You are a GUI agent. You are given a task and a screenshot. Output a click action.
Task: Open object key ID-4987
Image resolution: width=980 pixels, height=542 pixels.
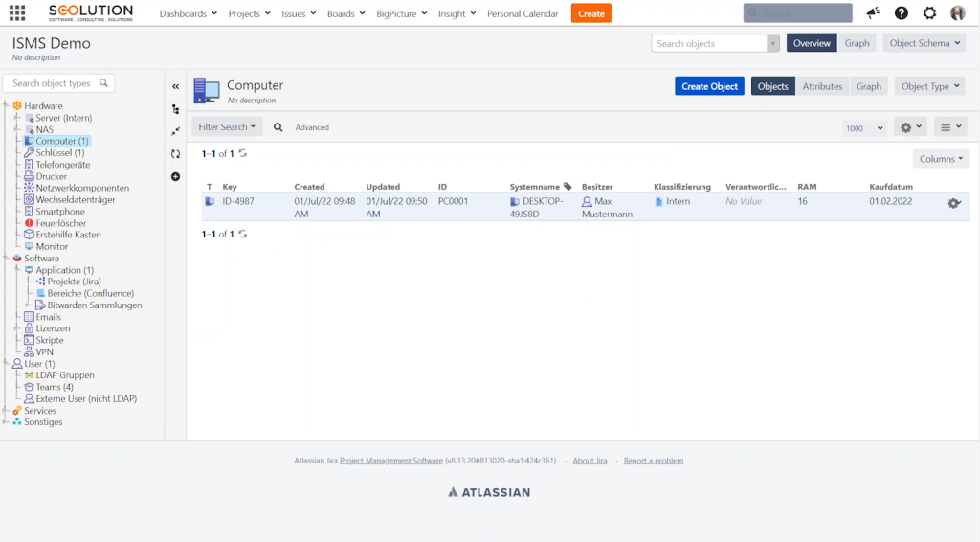click(238, 201)
